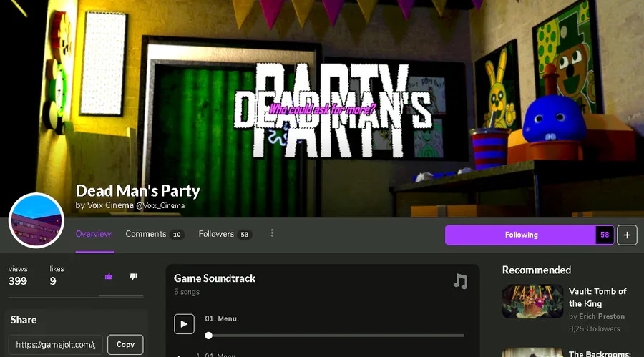This screenshot has height=357, width=644.
Task: Visit Erich Preston's profile
Action: (602, 316)
